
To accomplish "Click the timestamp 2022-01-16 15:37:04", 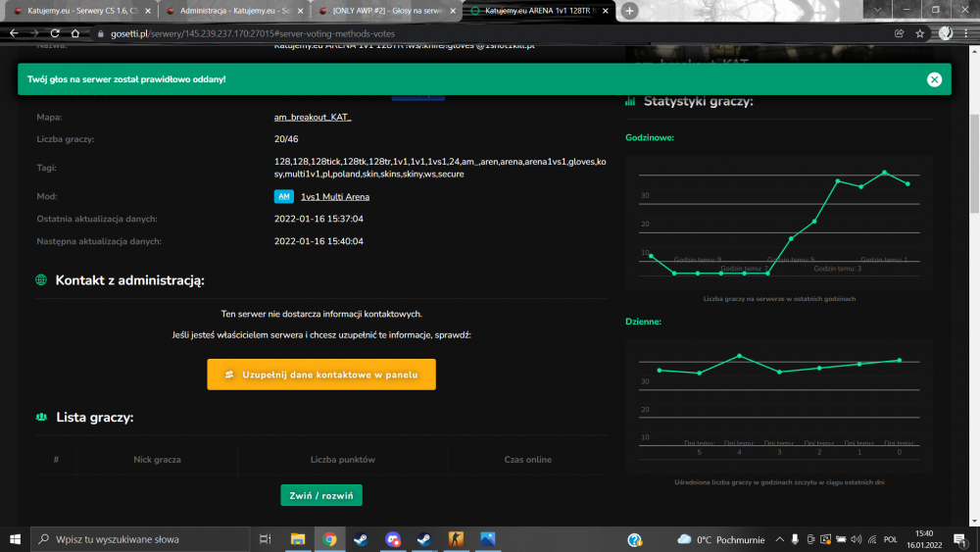I will [318, 219].
